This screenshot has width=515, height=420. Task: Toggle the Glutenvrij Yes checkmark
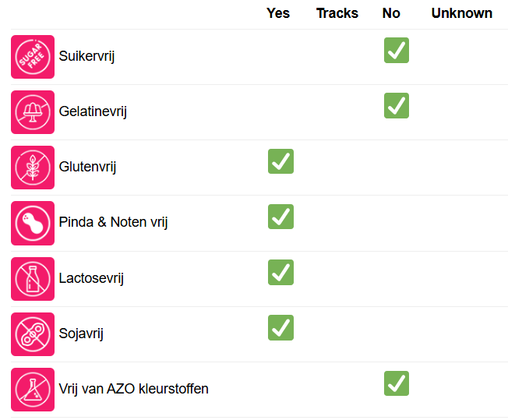coord(280,161)
